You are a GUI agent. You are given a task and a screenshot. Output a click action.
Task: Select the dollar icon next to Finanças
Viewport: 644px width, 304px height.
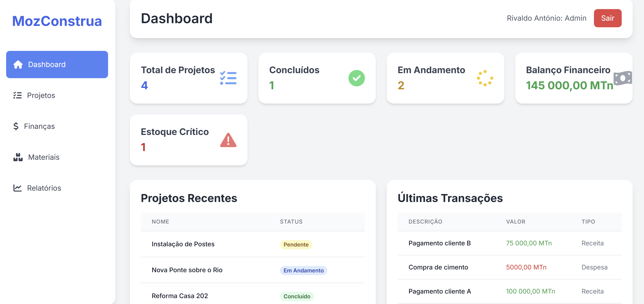coord(16,126)
